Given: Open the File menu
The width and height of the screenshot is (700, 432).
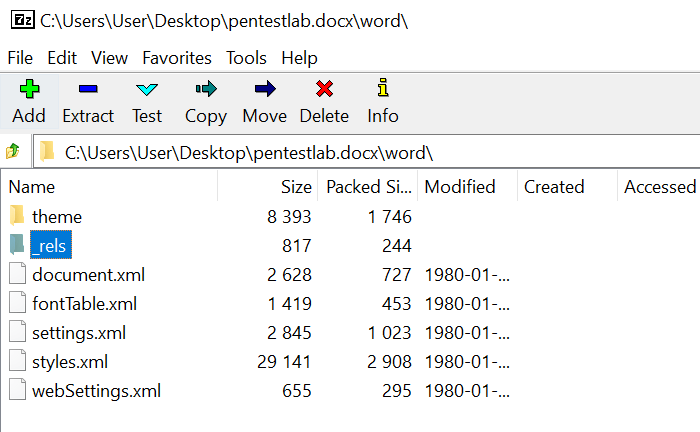Looking at the screenshot, I should point(20,58).
